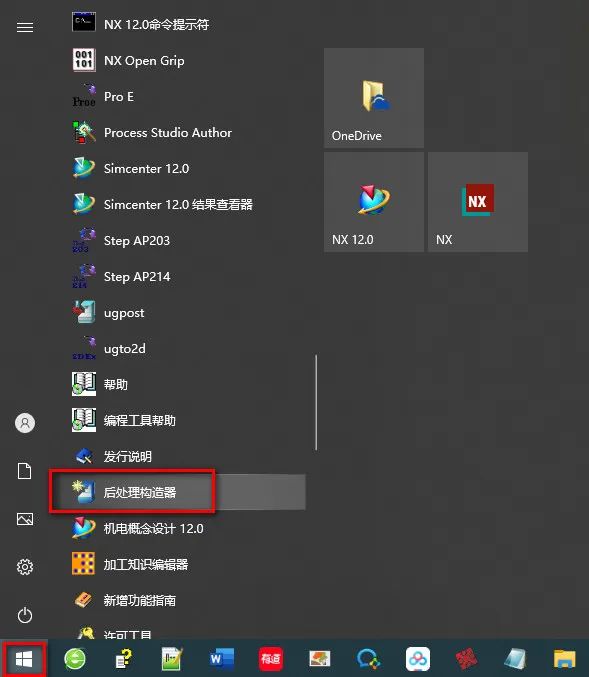Open the NX 12.0 pinned tile

click(374, 202)
